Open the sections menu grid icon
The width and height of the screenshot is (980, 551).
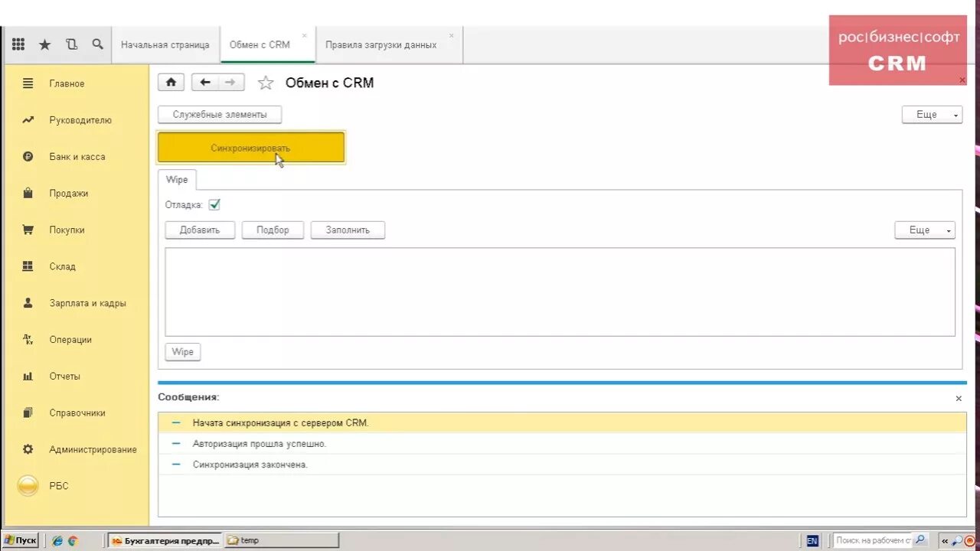pos(18,44)
